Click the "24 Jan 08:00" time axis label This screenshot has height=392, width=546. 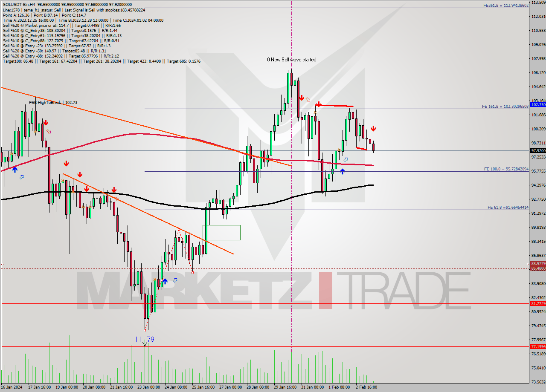point(175,387)
